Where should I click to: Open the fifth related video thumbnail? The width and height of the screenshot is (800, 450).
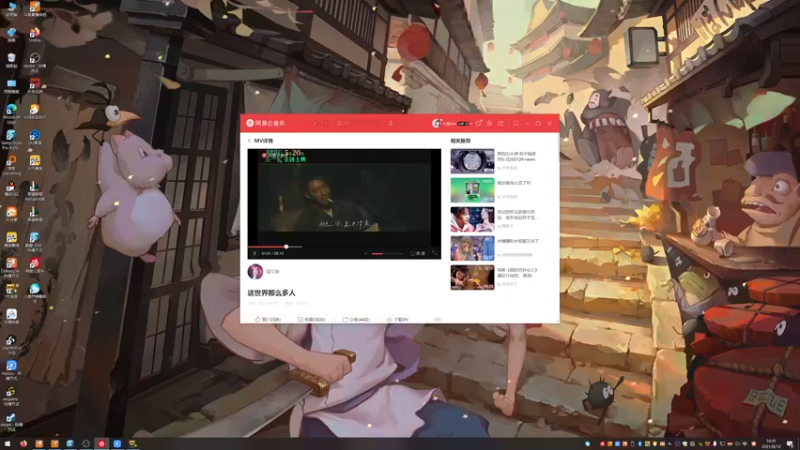point(472,278)
